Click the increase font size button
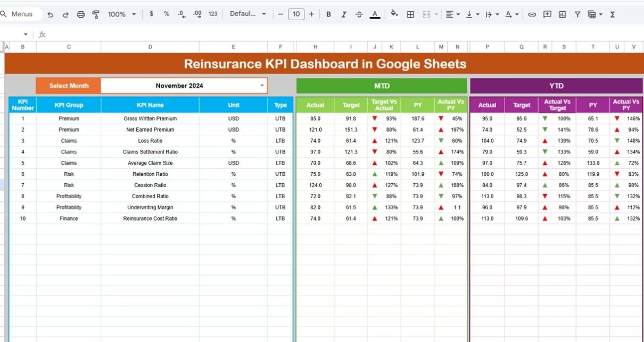The width and height of the screenshot is (644, 342). (x=311, y=14)
